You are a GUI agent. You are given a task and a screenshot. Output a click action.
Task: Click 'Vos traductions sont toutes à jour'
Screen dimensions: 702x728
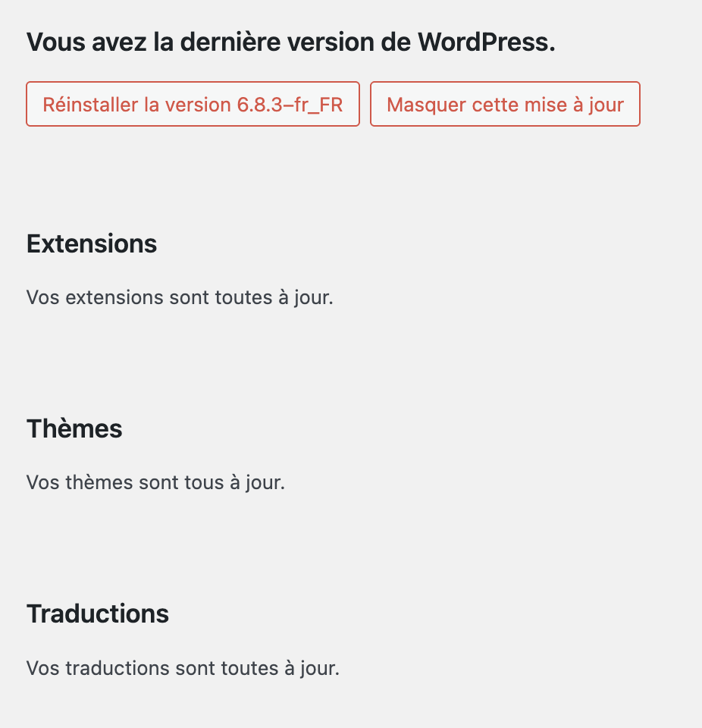183,668
